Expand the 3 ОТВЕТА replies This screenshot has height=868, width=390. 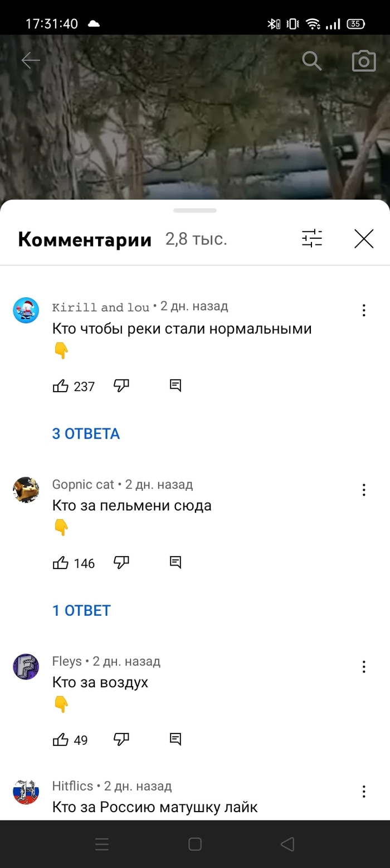86,433
